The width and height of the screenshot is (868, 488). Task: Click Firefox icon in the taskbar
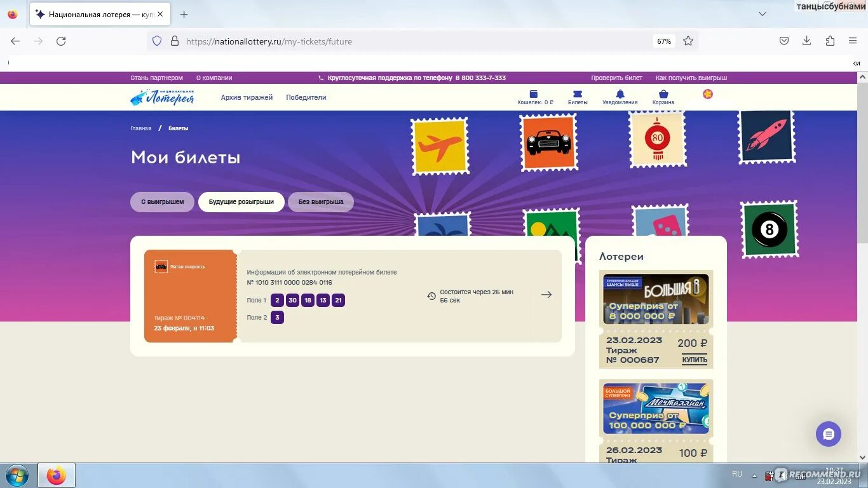[57, 475]
